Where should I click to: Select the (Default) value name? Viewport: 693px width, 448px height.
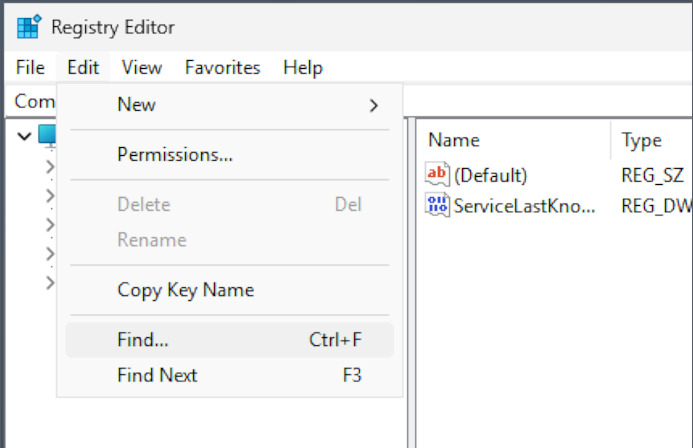[491, 175]
